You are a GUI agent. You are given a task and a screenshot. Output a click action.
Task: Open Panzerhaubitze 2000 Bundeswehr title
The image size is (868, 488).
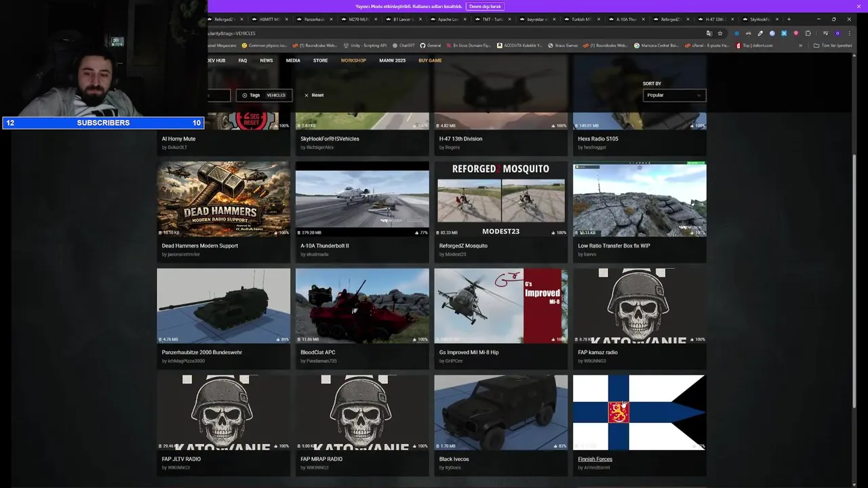click(202, 352)
